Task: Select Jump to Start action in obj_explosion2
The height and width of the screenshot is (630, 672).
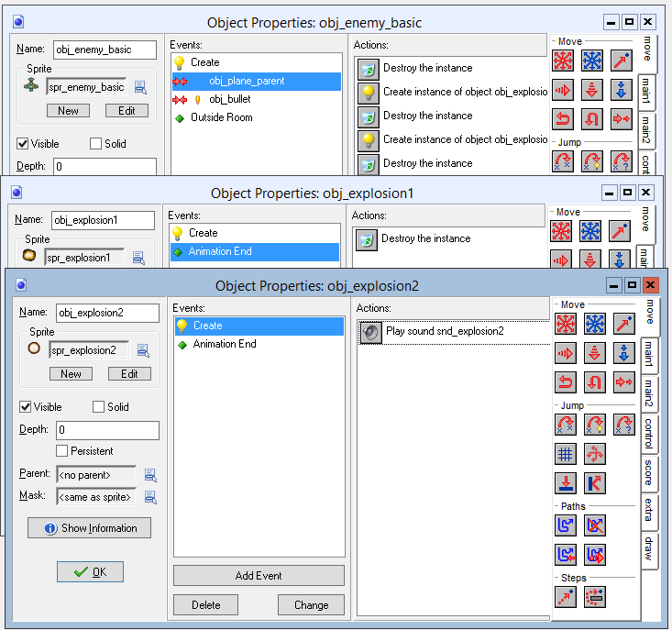Action: point(594,425)
